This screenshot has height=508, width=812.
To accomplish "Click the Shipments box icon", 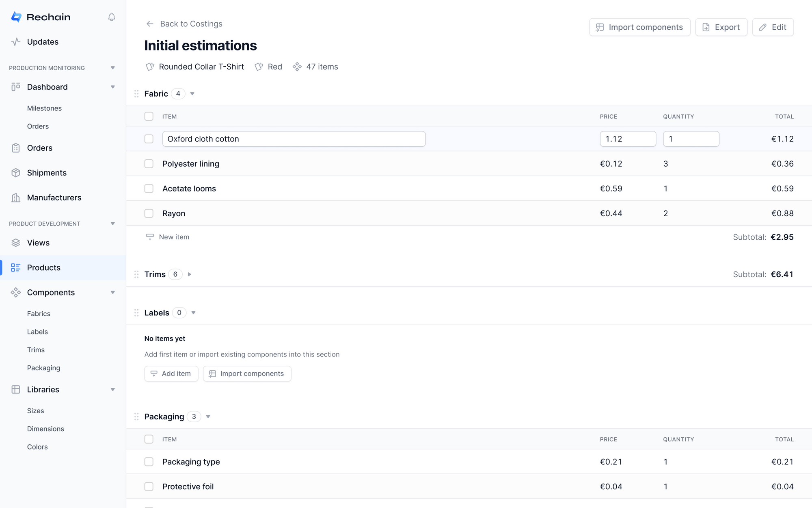I will coord(16,173).
